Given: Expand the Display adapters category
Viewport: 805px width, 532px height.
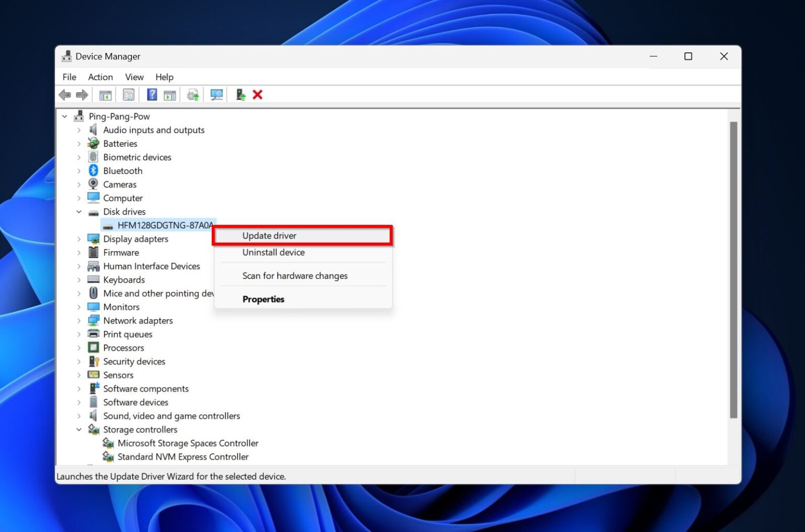Looking at the screenshot, I should pyautogui.click(x=78, y=238).
